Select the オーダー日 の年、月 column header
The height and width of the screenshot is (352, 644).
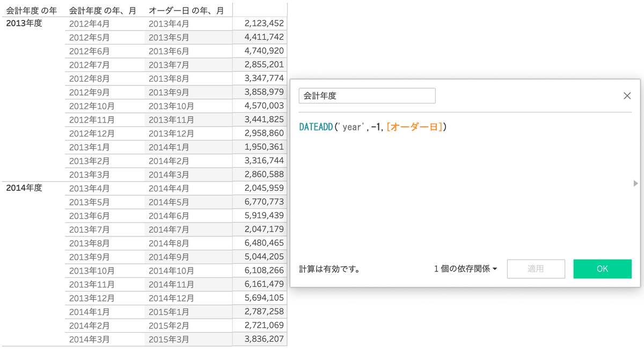pos(185,10)
